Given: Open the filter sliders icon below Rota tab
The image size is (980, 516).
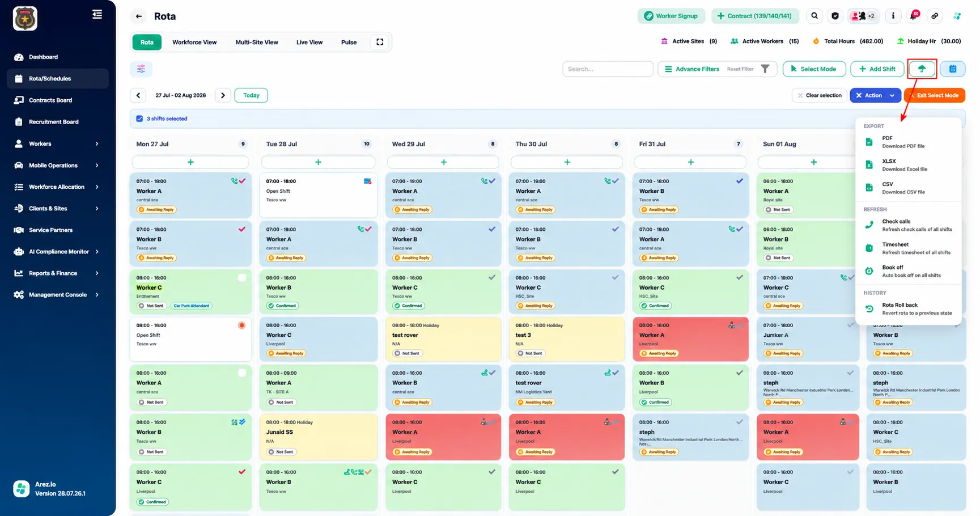Looking at the screenshot, I should pos(141,69).
